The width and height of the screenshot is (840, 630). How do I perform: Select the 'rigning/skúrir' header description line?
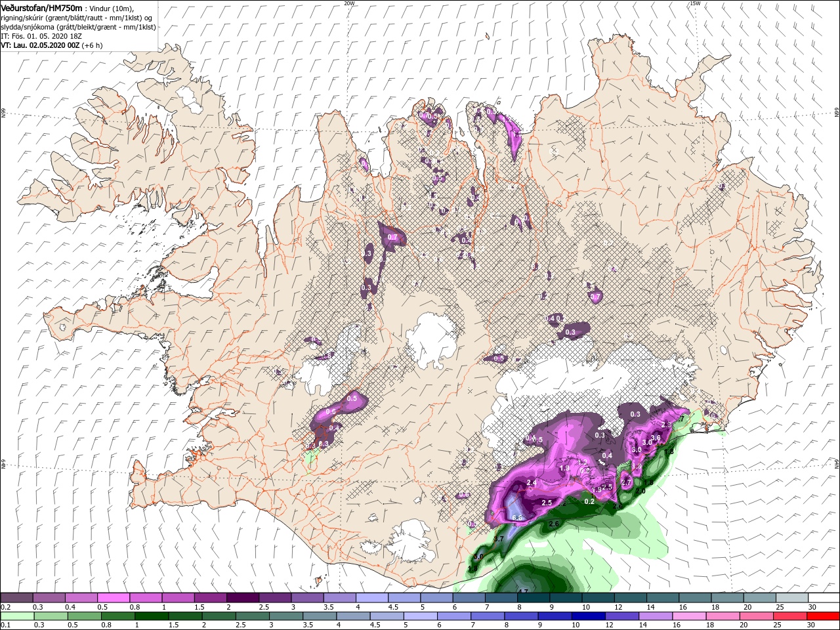tap(76, 17)
